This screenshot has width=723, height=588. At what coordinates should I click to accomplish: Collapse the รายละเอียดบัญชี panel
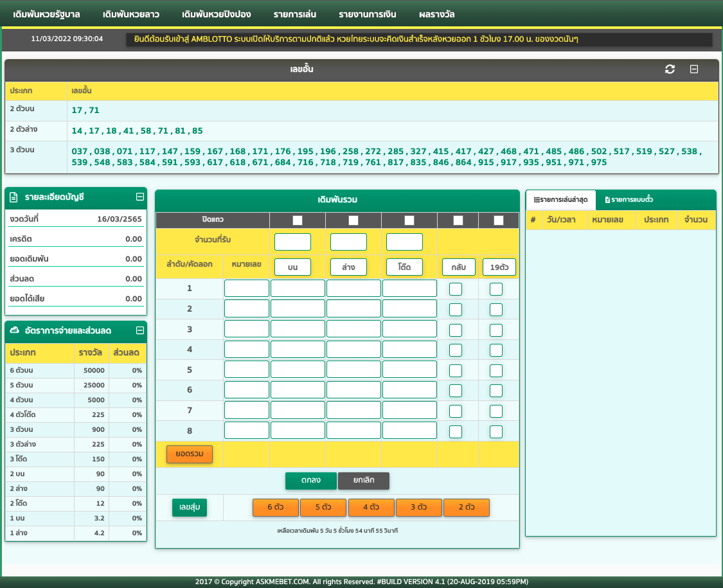[140, 197]
